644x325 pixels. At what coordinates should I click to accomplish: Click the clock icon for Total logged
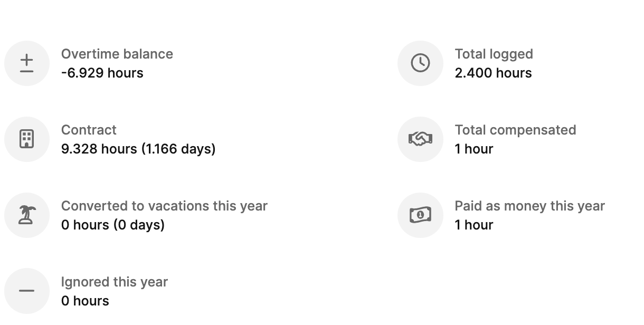click(x=420, y=63)
